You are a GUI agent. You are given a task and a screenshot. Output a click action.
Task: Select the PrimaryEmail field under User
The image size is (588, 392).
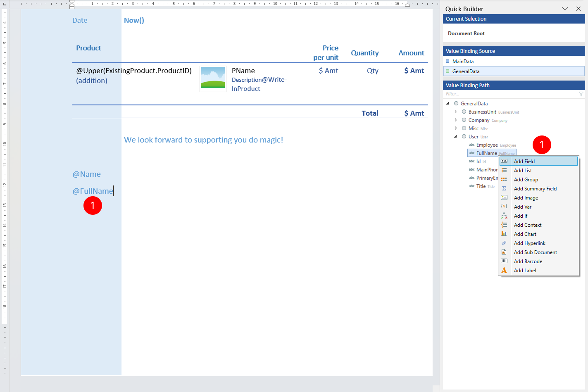pos(487,178)
